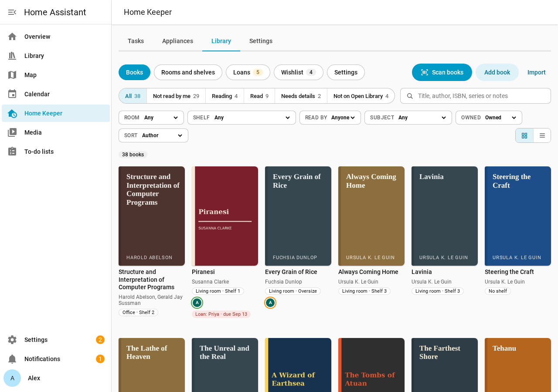558x392 pixels.
Task: Focus the book search field
Action: tap(476, 96)
